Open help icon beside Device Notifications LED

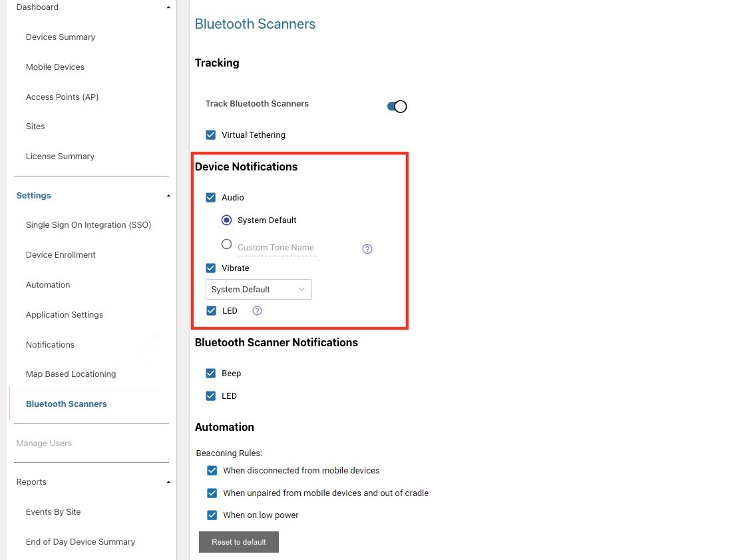[257, 310]
